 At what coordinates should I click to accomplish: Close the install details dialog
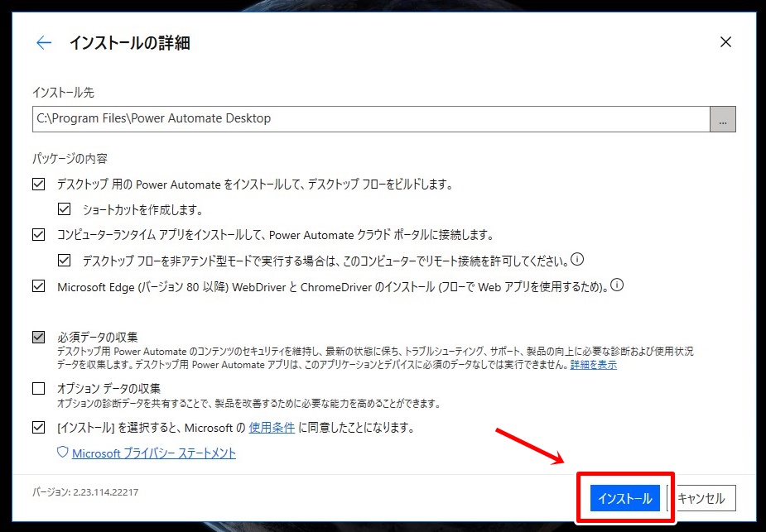pyautogui.click(x=726, y=42)
